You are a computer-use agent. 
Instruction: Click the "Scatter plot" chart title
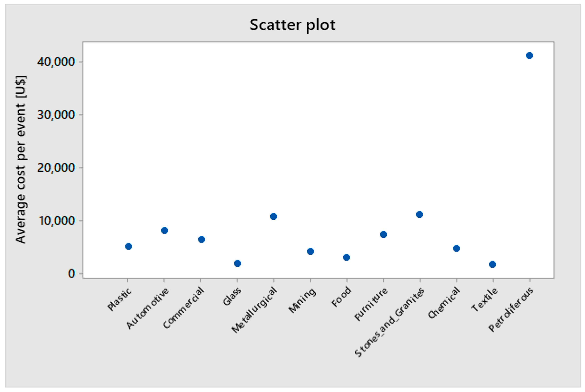(292, 25)
